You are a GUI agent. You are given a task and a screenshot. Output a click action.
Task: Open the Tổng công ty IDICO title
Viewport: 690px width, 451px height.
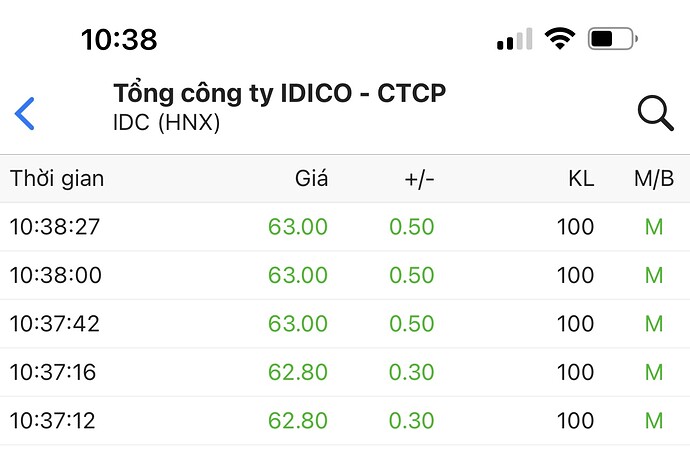coord(280,94)
